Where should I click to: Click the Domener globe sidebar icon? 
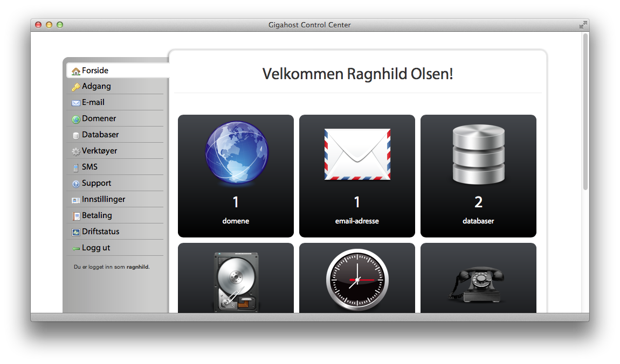pos(76,119)
